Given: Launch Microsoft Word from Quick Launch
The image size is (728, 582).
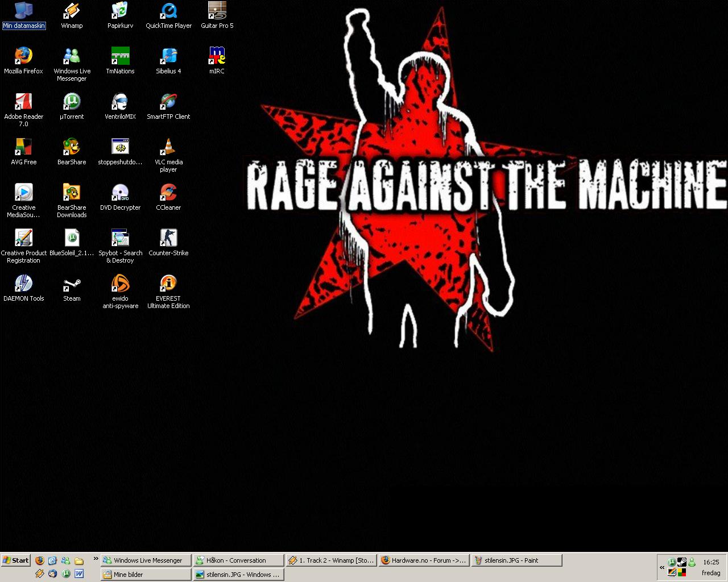Looking at the screenshot, I should (79, 574).
